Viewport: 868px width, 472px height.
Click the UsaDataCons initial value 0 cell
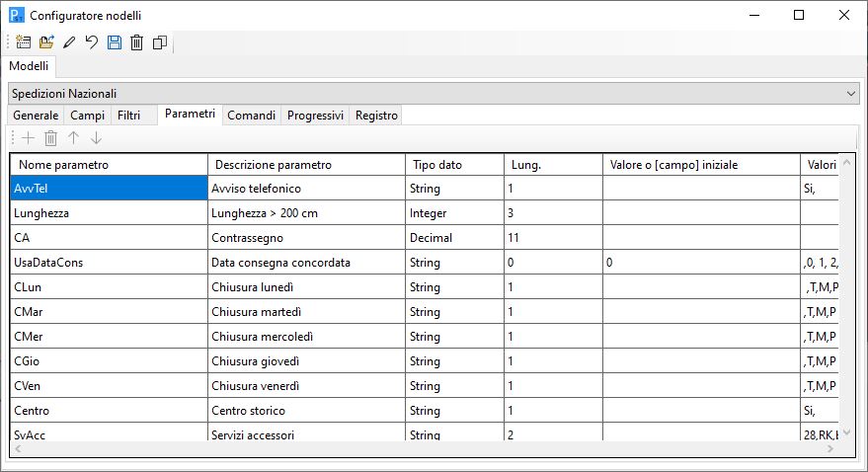click(x=701, y=263)
